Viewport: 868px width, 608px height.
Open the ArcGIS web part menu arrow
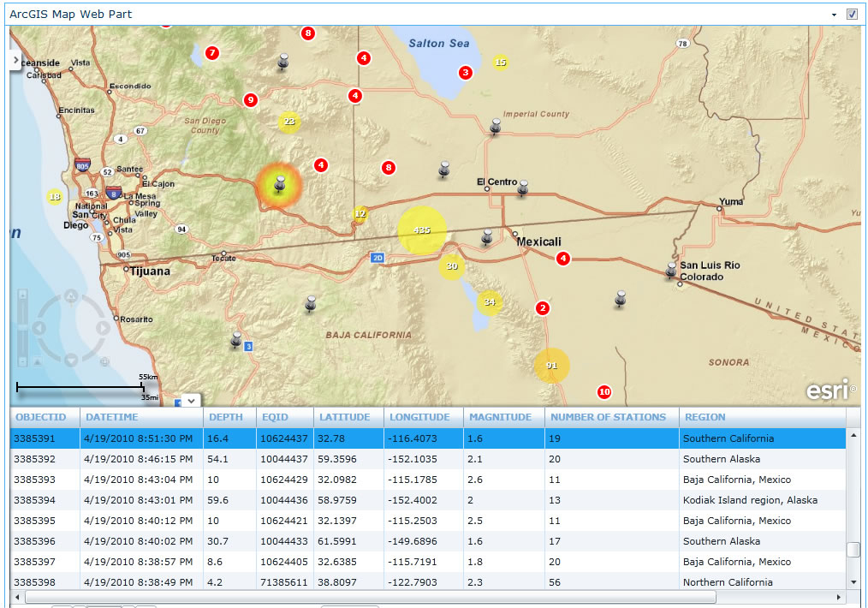[835, 15]
